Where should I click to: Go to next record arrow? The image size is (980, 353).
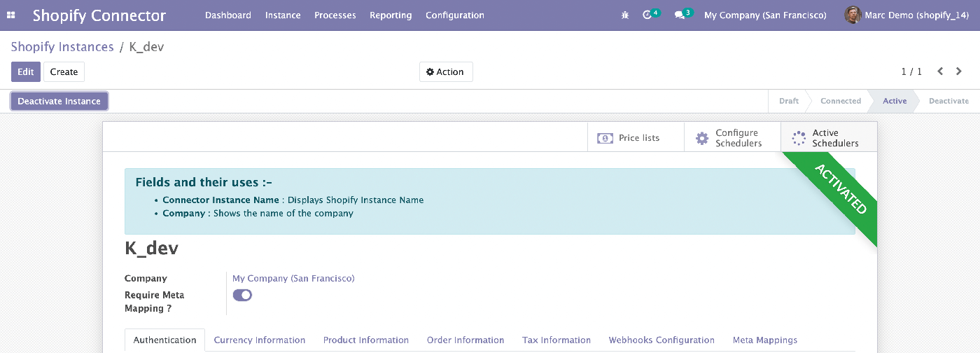click(x=959, y=71)
